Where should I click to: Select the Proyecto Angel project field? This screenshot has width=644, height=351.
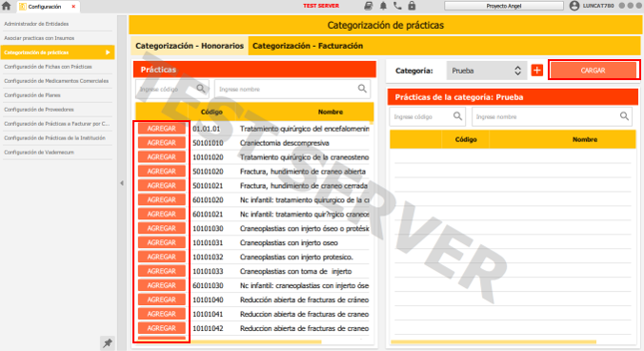click(x=504, y=6)
